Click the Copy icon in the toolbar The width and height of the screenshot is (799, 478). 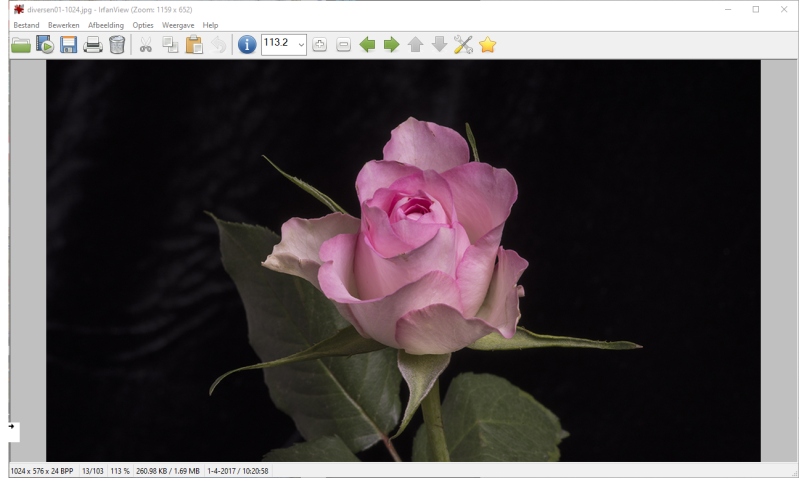pos(170,45)
